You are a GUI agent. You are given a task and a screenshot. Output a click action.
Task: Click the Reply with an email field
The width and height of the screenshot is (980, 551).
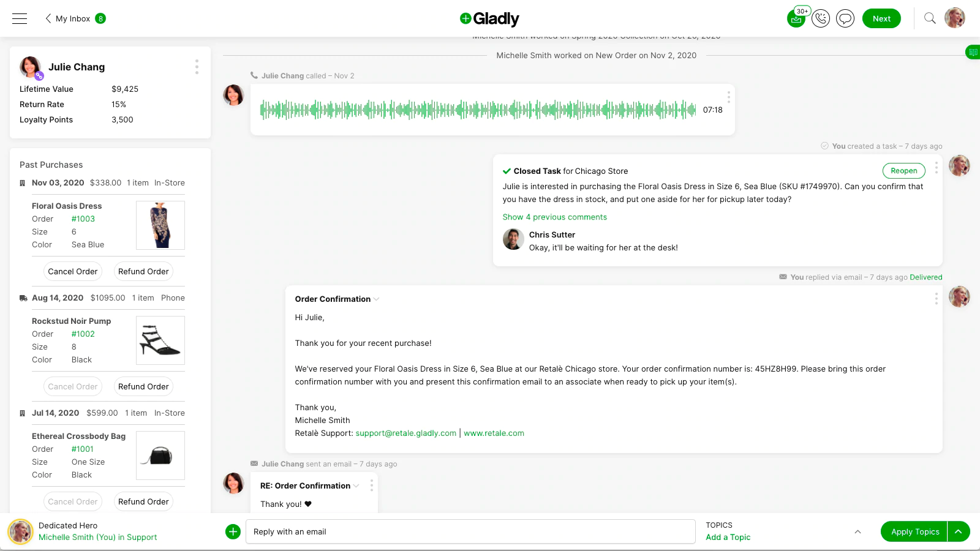(x=470, y=531)
